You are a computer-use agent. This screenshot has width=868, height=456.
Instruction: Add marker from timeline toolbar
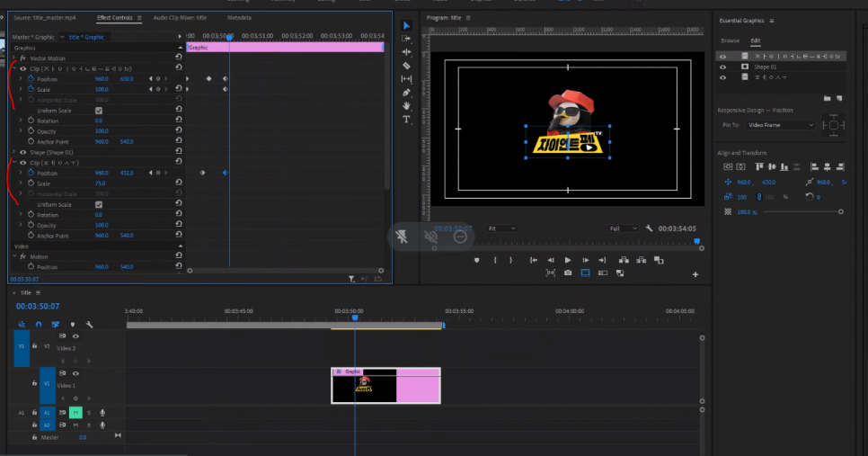click(73, 324)
